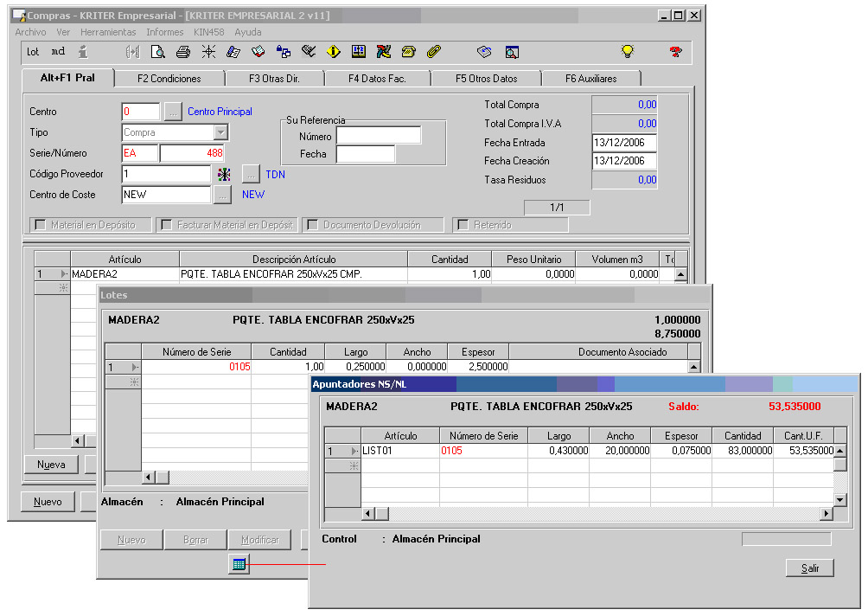This screenshot has width=868, height=616.
Task: Click the blue grid icon below Lotes buttons
Action: pyautogui.click(x=239, y=564)
